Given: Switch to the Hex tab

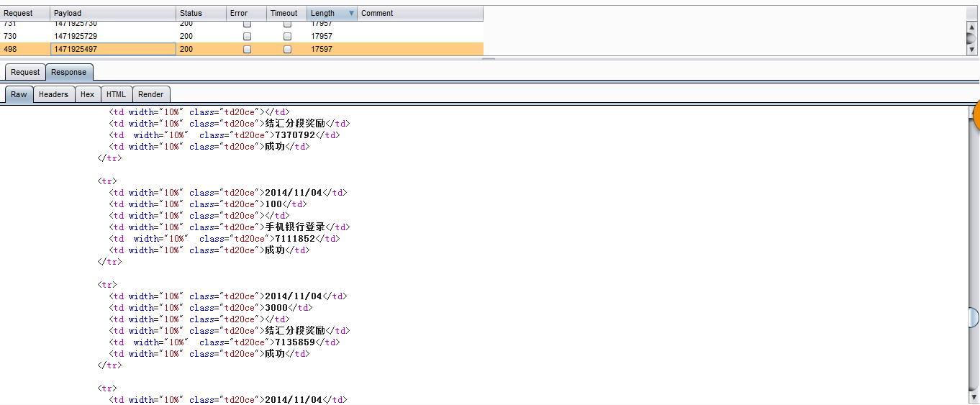Looking at the screenshot, I should click(x=87, y=94).
